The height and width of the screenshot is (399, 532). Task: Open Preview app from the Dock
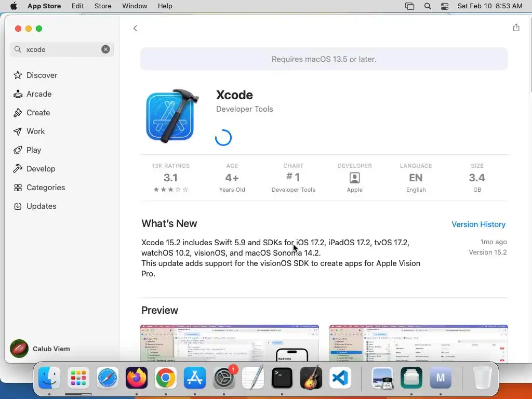pos(382,378)
